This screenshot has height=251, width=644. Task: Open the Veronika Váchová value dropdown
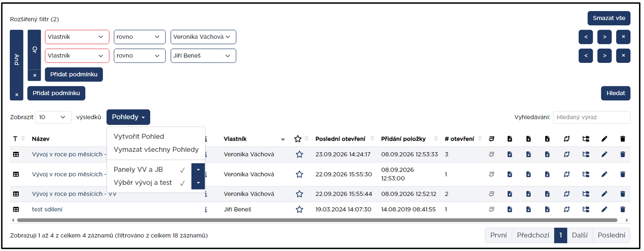[203, 37]
